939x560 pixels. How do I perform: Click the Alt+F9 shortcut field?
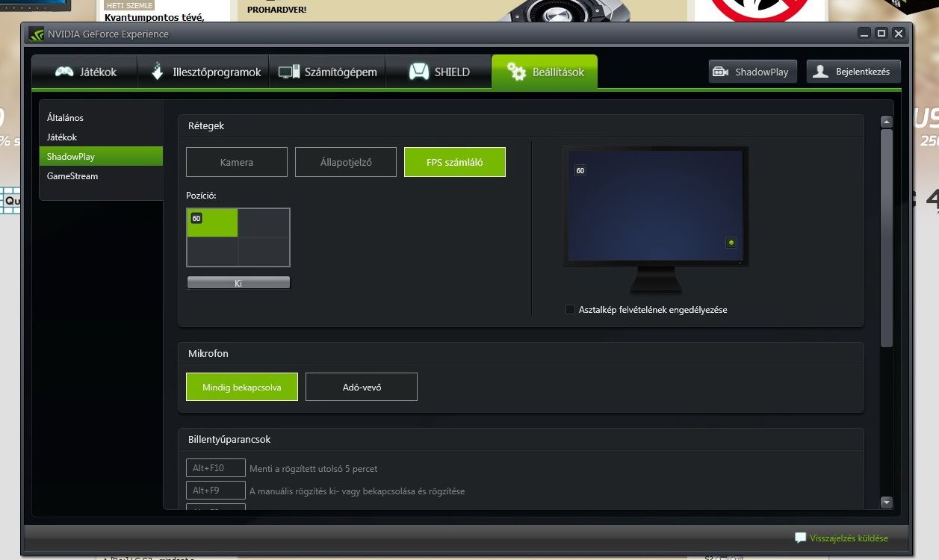click(x=216, y=491)
